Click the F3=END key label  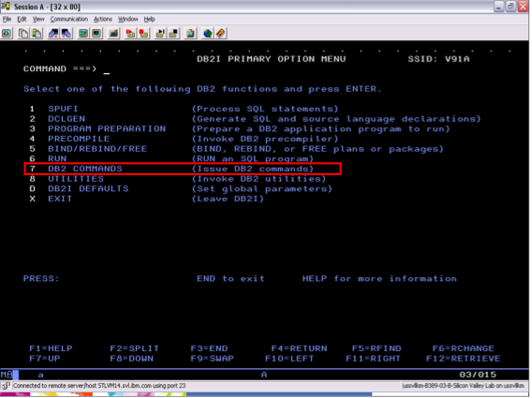(209, 348)
